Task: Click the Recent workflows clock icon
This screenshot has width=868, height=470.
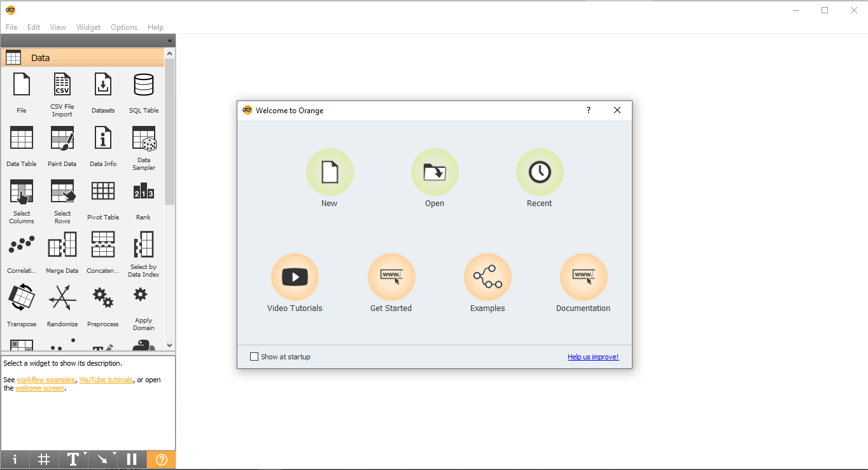Action: [x=540, y=172]
